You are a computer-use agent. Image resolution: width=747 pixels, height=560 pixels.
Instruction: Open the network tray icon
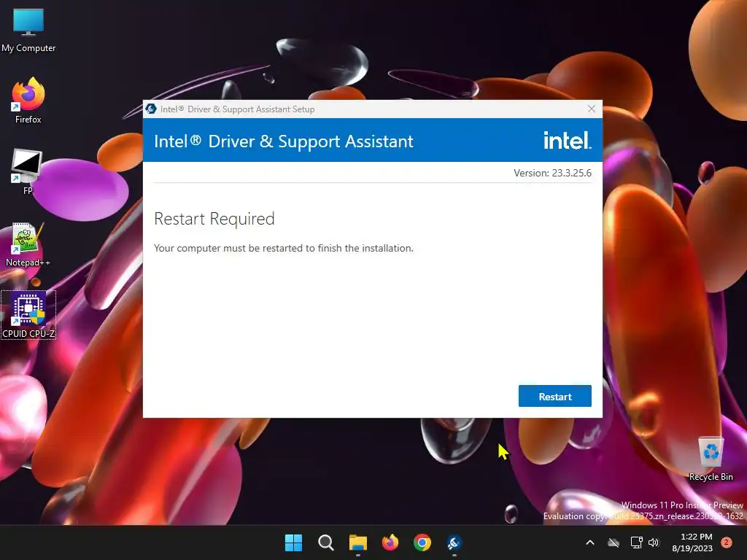pos(636,542)
